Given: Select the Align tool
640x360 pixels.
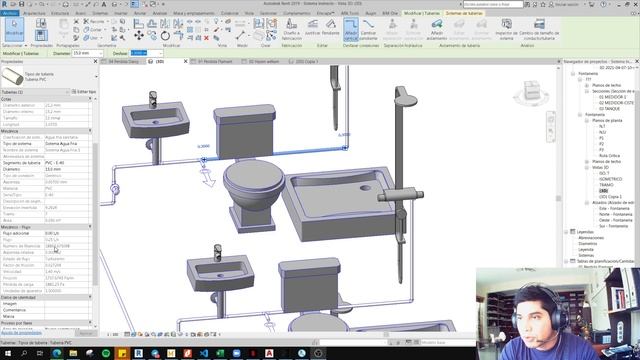Looking at the screenshot, I should tap(139, 24).
